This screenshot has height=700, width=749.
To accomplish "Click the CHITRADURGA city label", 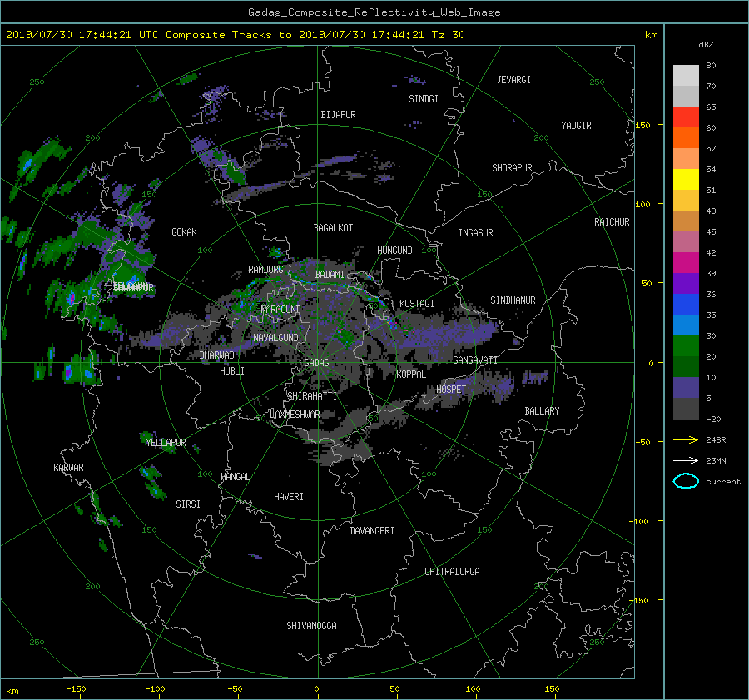I will pos(452,572).
